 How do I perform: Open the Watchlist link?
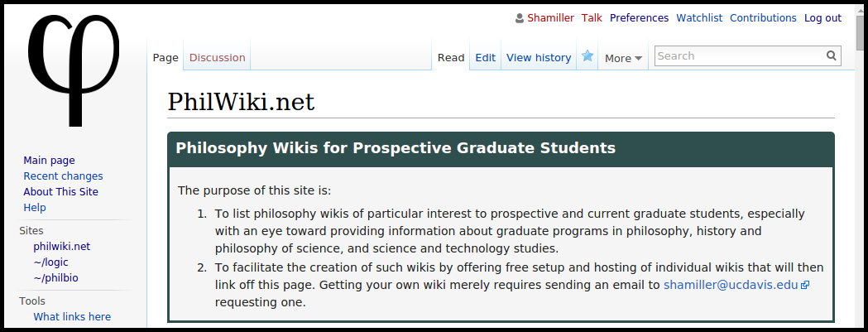pos(699,17)
